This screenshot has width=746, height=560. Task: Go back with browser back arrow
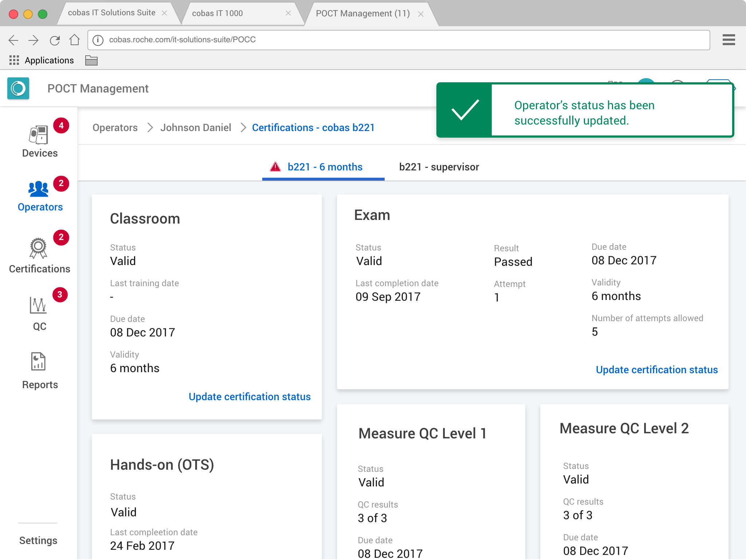tap(13, 40)
